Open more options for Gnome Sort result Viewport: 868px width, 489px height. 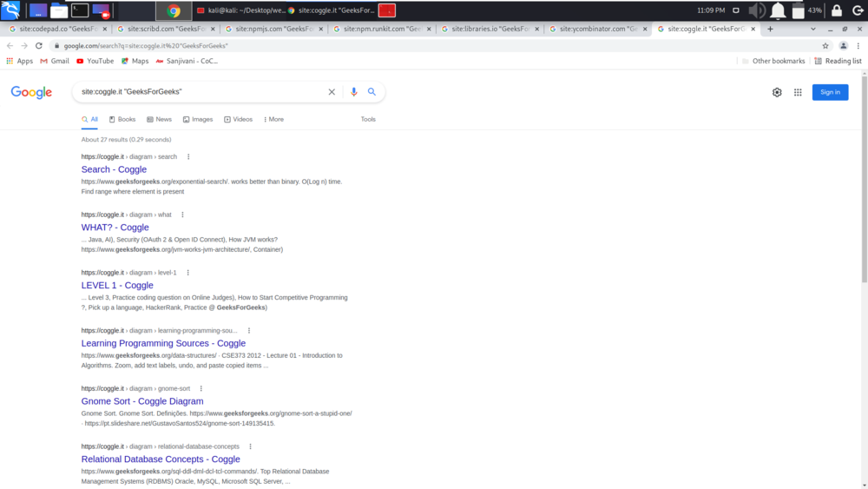click(201, 389)
